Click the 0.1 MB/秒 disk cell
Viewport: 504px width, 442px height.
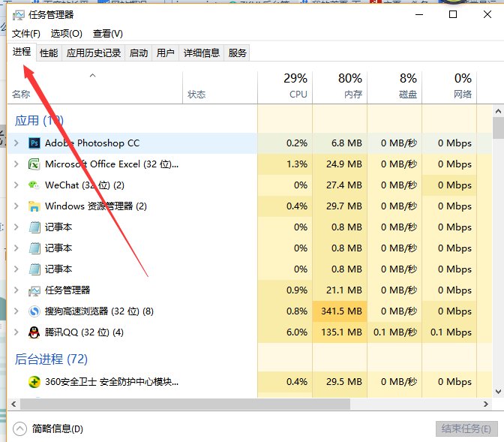[x=394, y=332]
